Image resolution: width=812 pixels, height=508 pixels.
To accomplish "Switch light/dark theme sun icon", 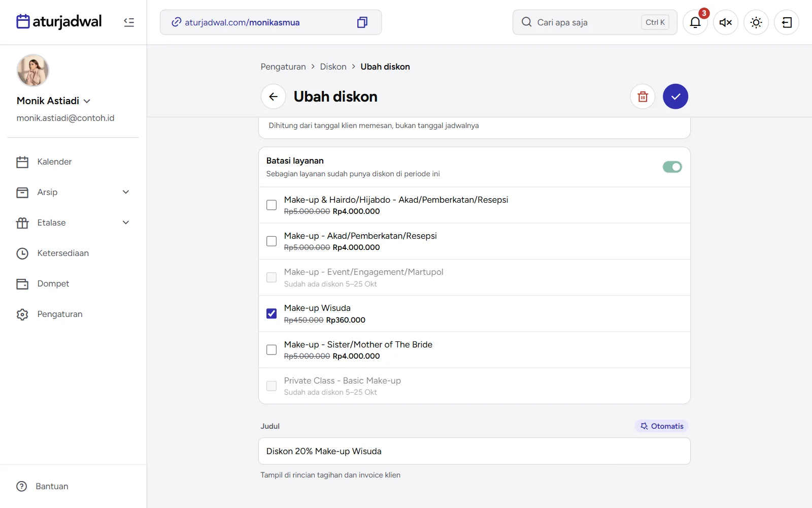I will [756, 22].
